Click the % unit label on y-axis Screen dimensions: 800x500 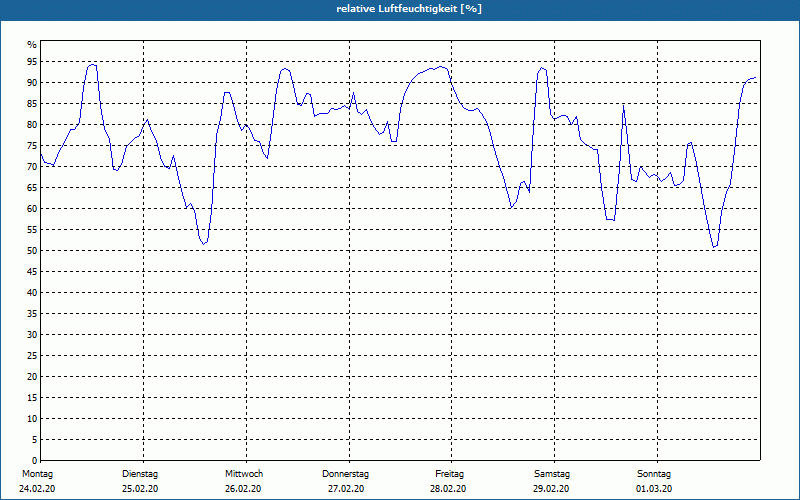[x=32, y=45]
